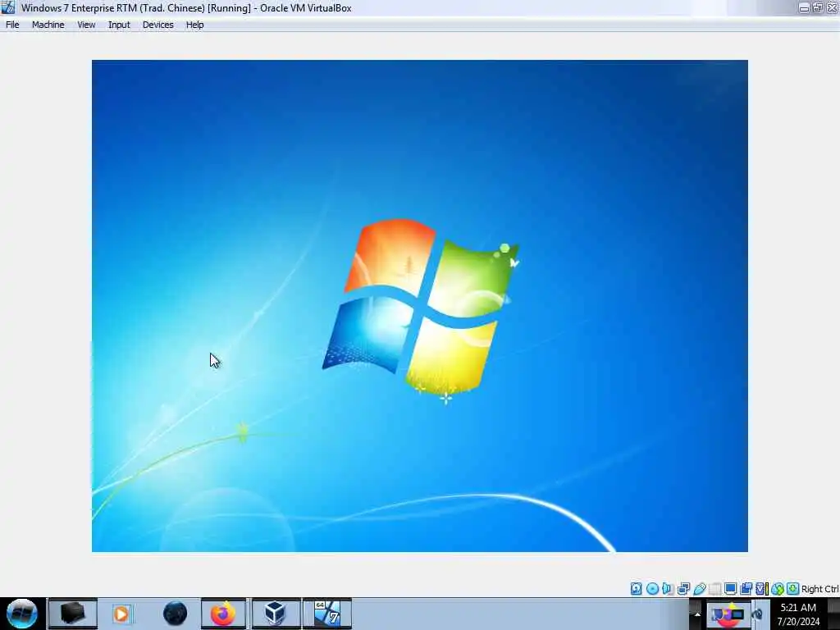The height and width of the screenshot is (630, 840).
Task: Click the network adapter status icon
Action: coord(683,589)
